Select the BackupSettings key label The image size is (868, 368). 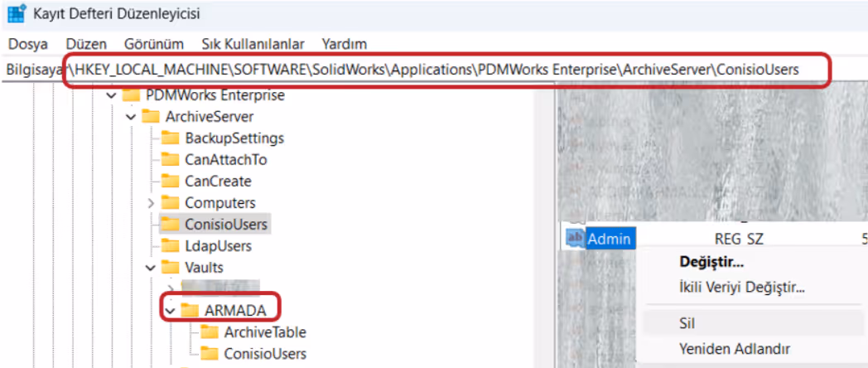point(234,138)
